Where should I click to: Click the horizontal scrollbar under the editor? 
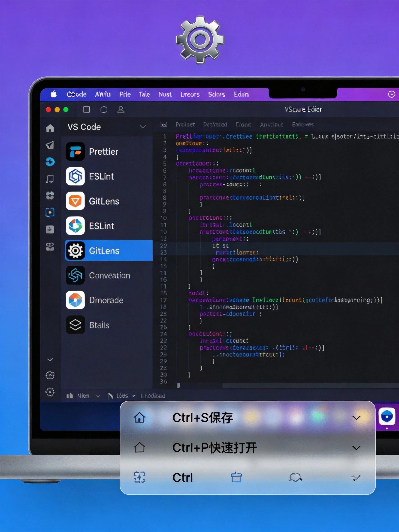click(x=310, y=386)
